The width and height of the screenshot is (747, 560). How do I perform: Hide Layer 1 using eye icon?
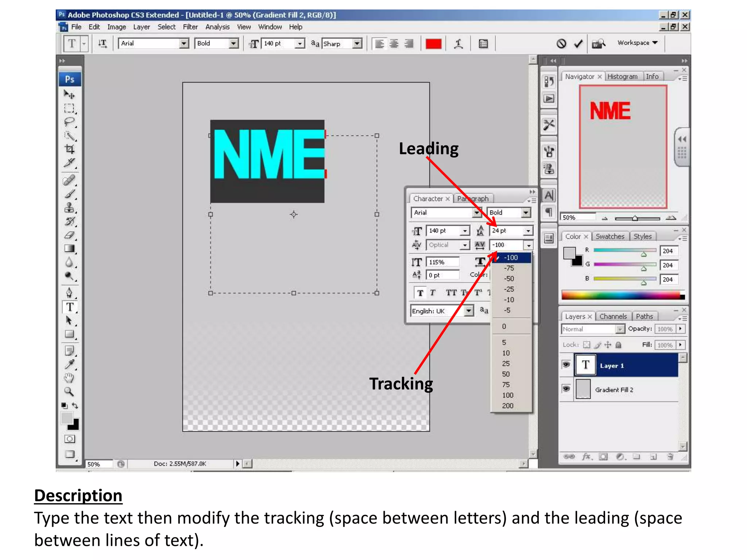566,365
